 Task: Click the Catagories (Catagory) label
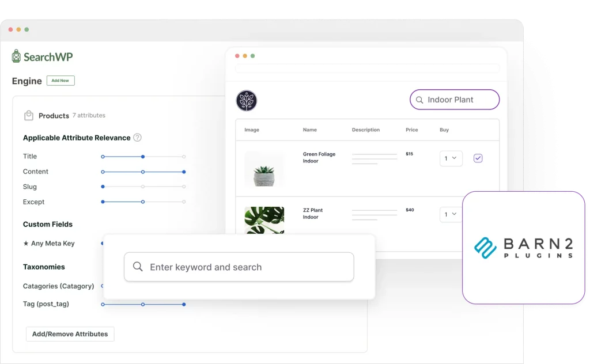(58, 286)
